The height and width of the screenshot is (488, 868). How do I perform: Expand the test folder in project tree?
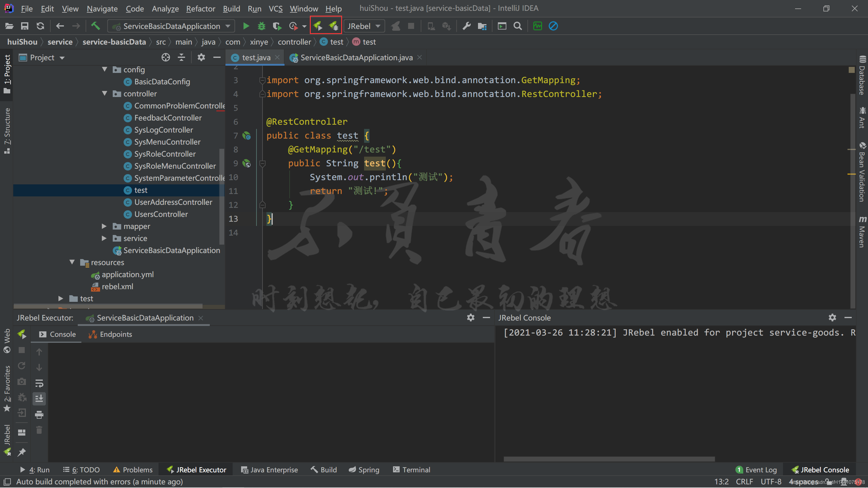pos(61,298)
